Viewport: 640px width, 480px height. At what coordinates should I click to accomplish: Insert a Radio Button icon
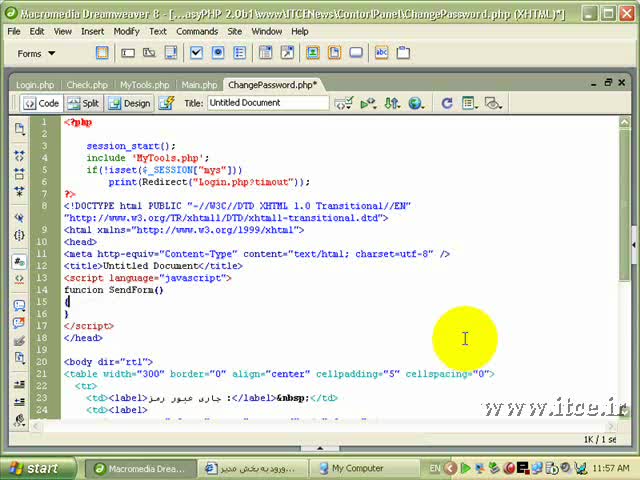tap(218, 53)
